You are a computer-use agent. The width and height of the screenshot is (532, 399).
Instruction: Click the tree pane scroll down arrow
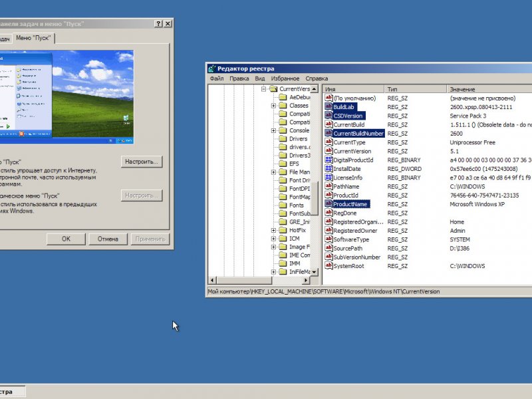point(314,272)
